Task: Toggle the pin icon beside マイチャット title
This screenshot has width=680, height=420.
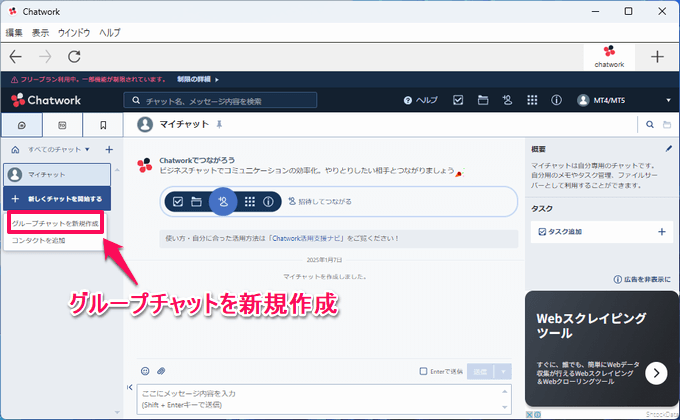Action: tap(219, 125)
